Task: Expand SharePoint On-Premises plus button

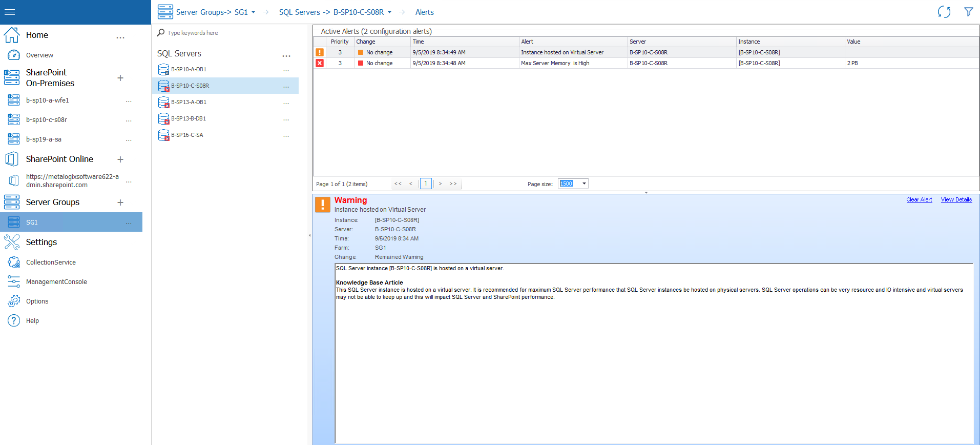Action: point(120,78)
